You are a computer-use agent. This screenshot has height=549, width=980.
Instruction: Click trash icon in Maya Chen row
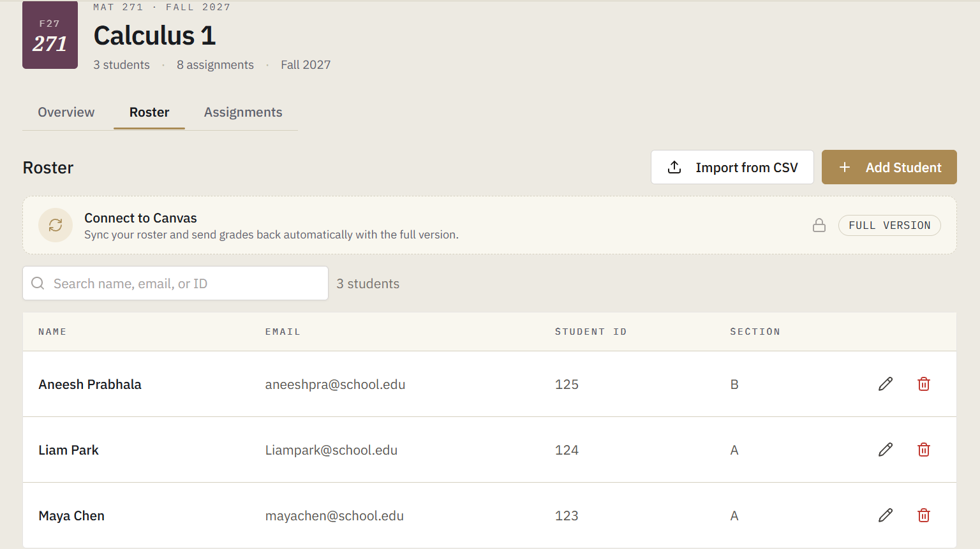(924, 515)
